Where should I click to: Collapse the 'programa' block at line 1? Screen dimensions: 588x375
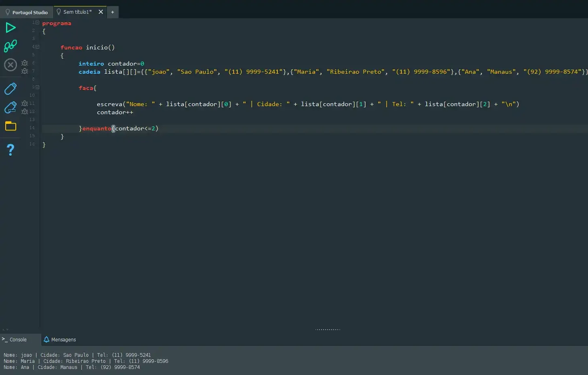38,23
